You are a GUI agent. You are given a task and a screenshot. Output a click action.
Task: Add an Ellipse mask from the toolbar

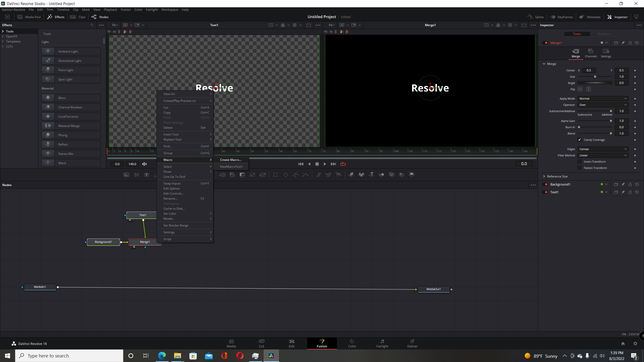tap(286, 175)
